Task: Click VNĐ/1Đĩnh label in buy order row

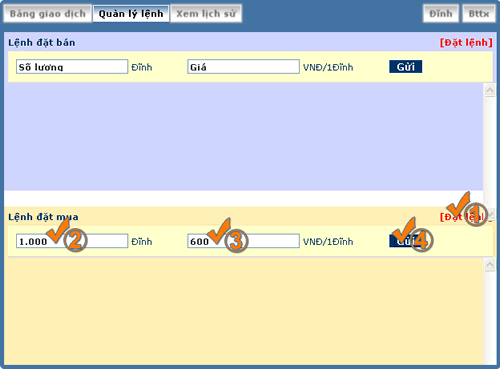Action: click(x=328, y=242)
